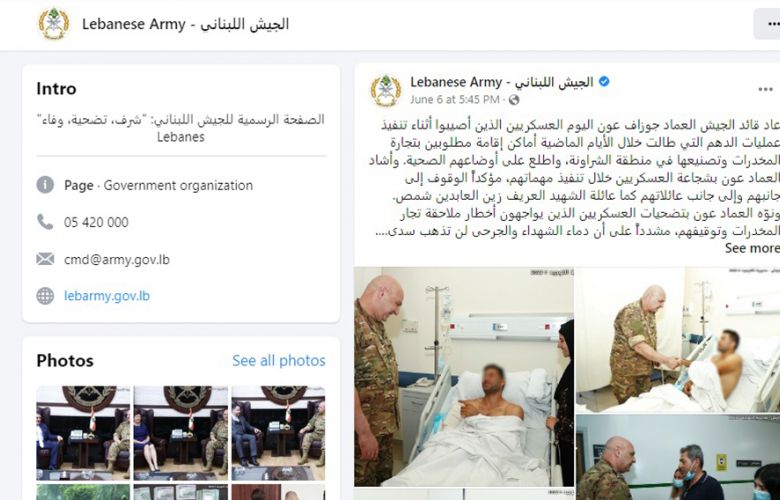The width and height of the screenshot is (780, 500).
Task: Open the post's three-dot options menu
Action: click(765, 90)
